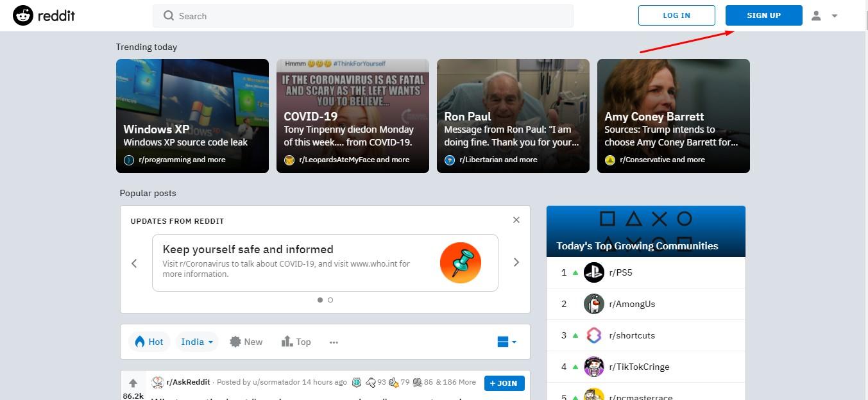This screenshot has height=400, width=868.
Task: Select the second carousel dot indicator
Action: click(x=330, y=300)
